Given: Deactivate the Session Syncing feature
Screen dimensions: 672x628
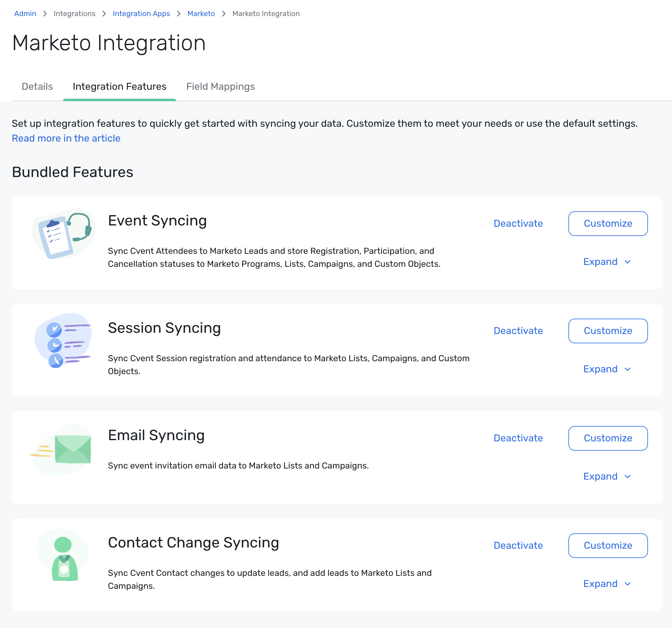Looking at the screenshot, I should pos(518,331).
